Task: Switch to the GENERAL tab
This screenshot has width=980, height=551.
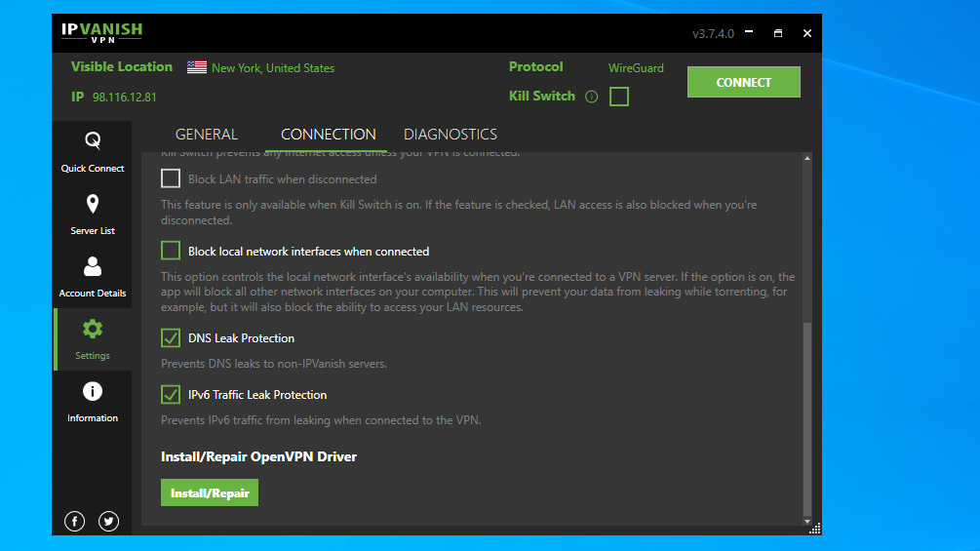Action: pyautogui.click(x=207, y=135)
